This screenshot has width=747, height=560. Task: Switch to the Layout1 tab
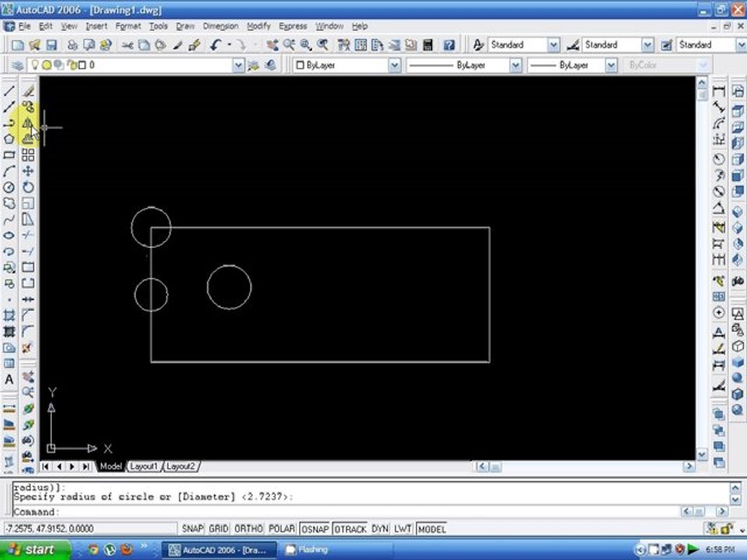tap(143, 466)
